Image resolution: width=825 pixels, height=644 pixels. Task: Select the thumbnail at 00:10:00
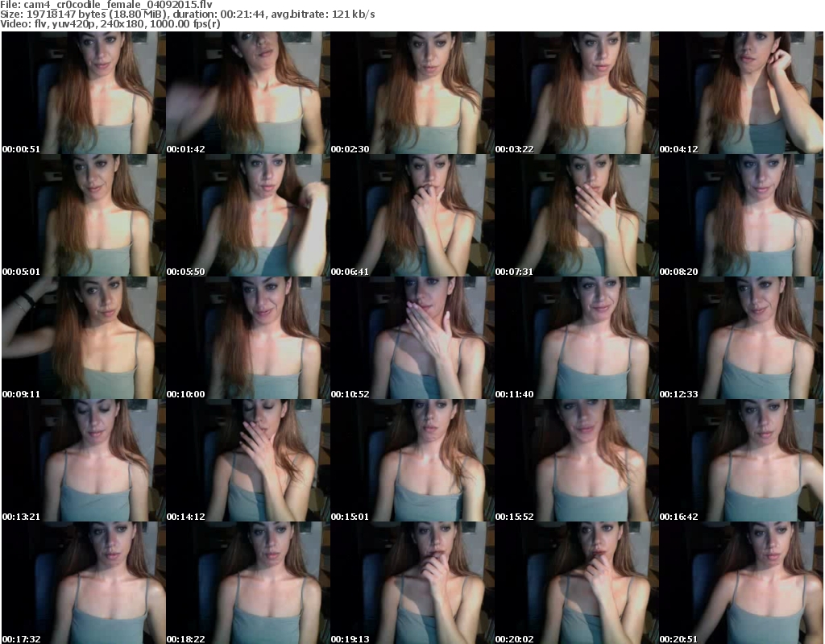(248, 338)
